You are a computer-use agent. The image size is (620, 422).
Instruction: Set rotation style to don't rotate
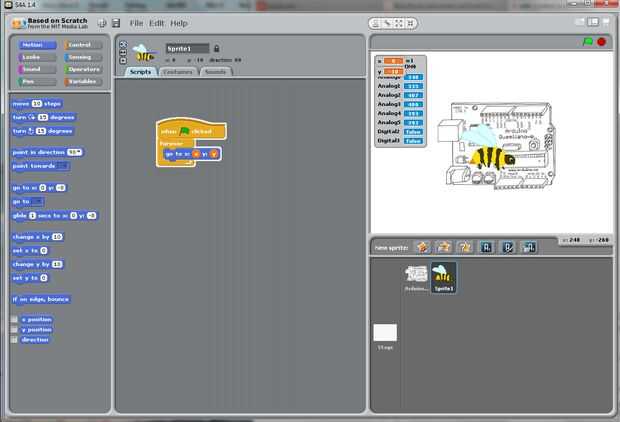point(123,61)
